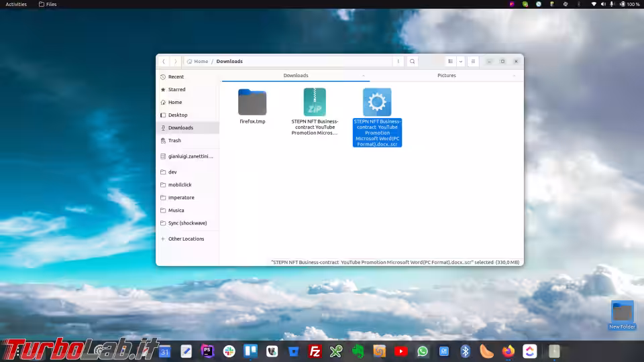Select the .docx..scr gear file icon
This screenshot has width=644, height=362.
click(377, 102)
